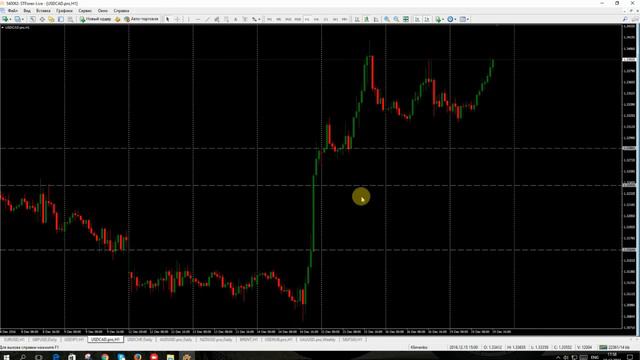Viewport: 640px width, 360px height.
Task: Open the Файл menu
Action: coord(13,11)
